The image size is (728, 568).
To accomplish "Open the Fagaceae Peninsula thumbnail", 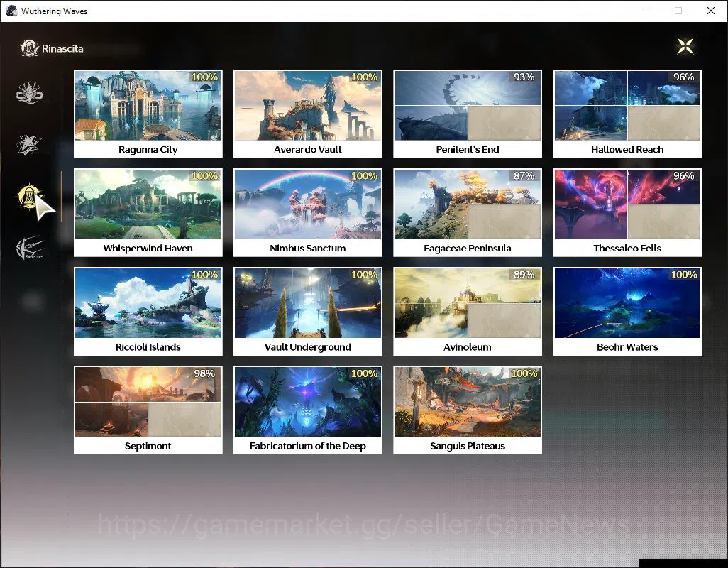I will click(468, 204).
